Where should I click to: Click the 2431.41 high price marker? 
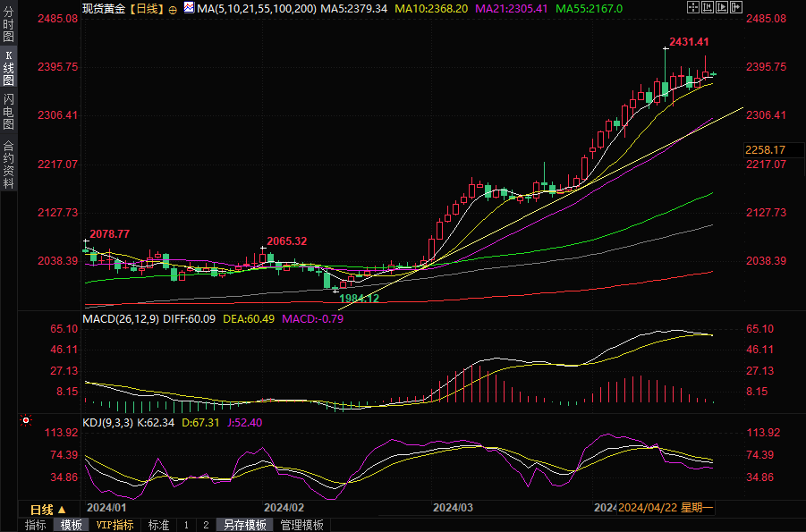pos(689,42)
